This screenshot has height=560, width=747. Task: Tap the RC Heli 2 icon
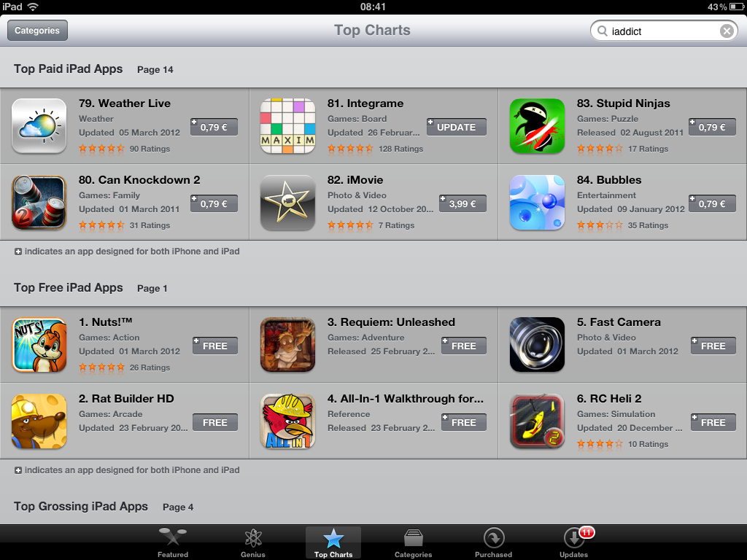click(537, 421)
